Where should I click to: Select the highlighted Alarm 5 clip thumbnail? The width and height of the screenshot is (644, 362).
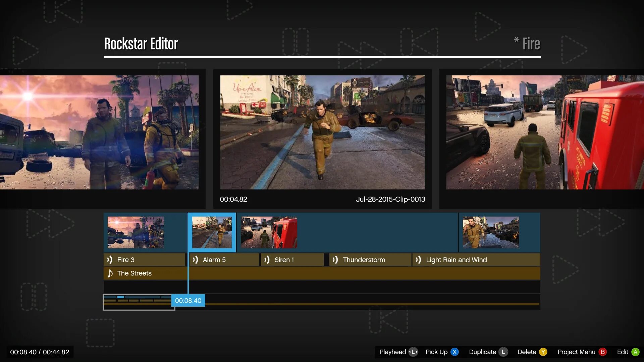(x=212, y=232)
